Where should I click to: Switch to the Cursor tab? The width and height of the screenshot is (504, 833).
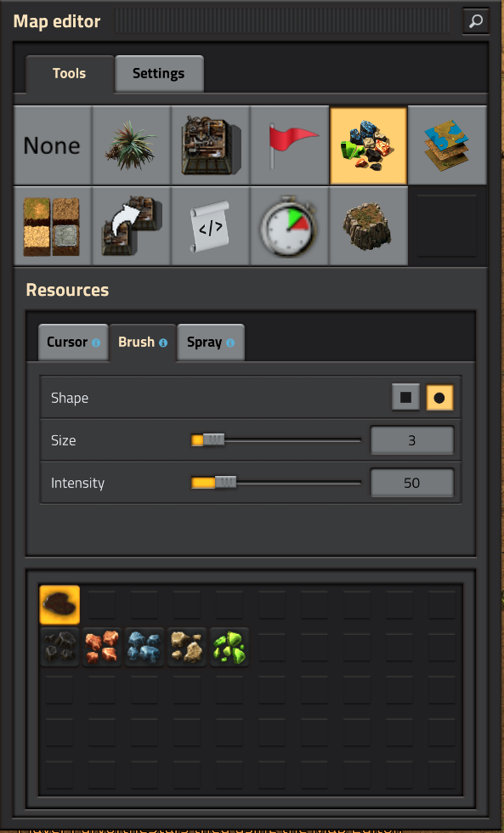(x=73, y=342)
